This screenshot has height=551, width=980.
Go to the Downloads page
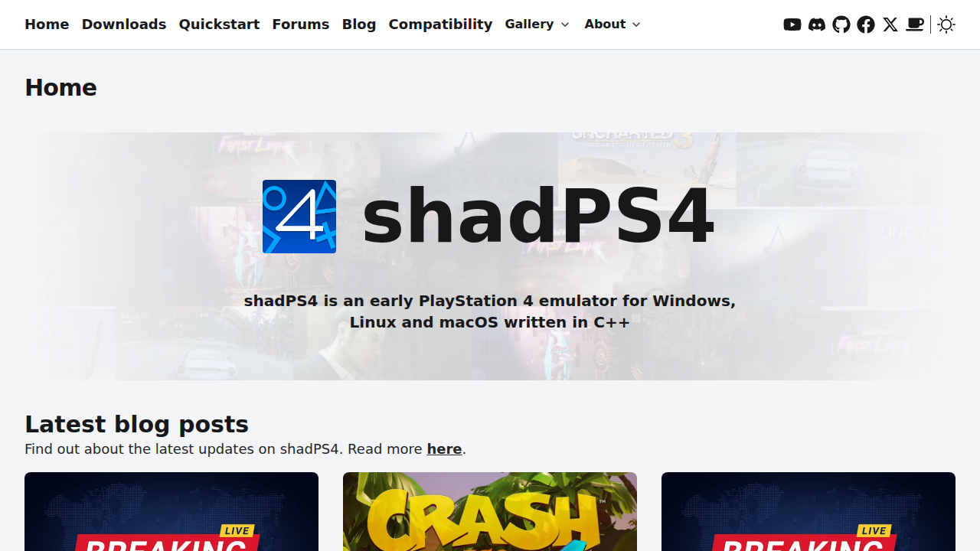tap(124, 24)
